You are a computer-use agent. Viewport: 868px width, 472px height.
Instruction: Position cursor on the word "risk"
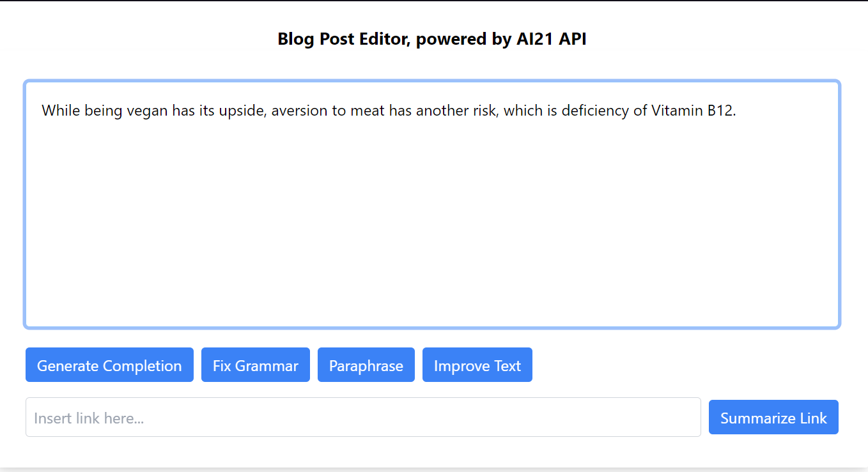(x=486, y=111)
